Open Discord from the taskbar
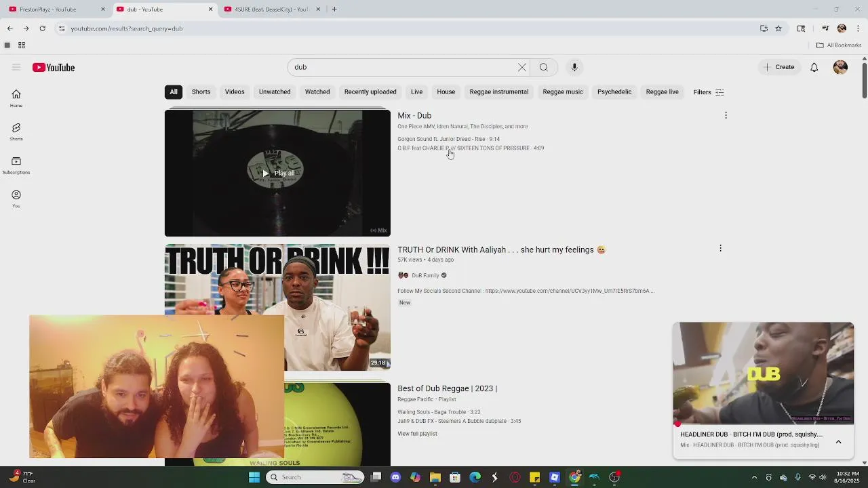 coord(396,477)
